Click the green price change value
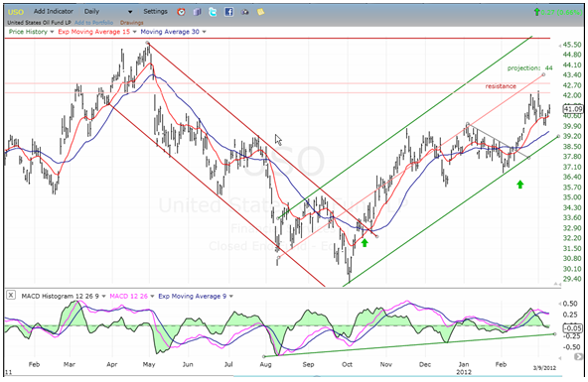The height and width of the screenshot is (382, 588). click(561, 12)
